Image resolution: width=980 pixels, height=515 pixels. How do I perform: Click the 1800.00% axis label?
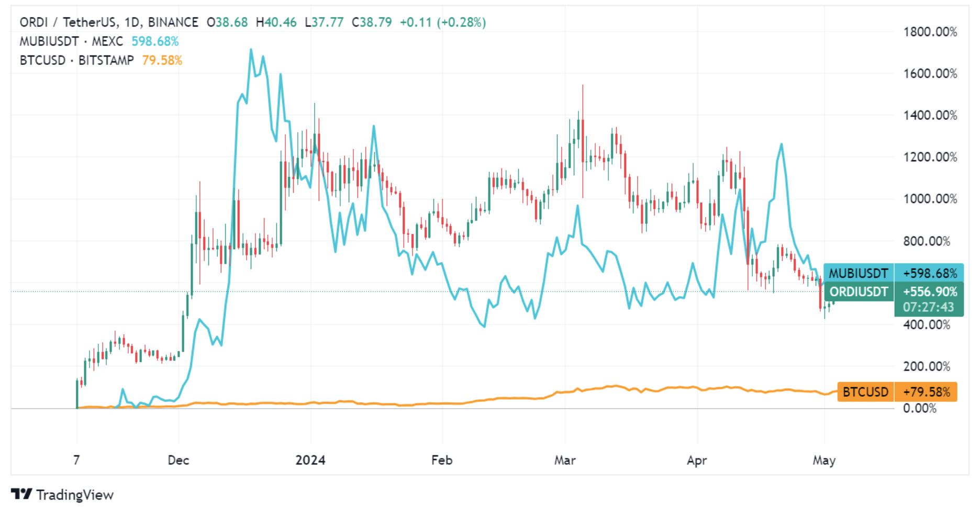pyautogui.click(x=930, y=32)
